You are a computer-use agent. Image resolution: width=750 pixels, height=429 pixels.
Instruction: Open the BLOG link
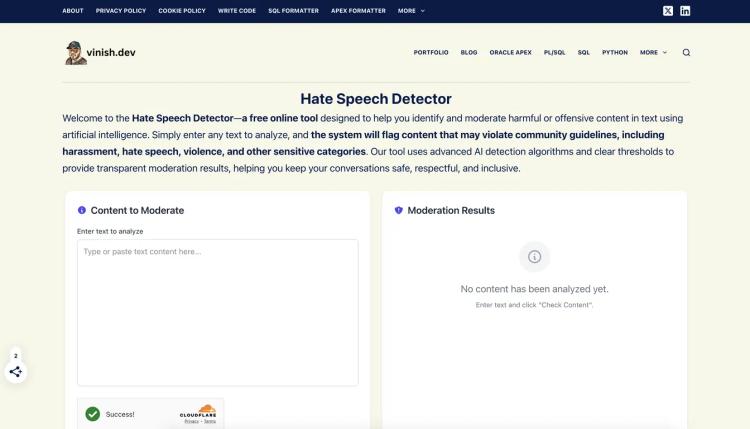[x=469, y=53]
